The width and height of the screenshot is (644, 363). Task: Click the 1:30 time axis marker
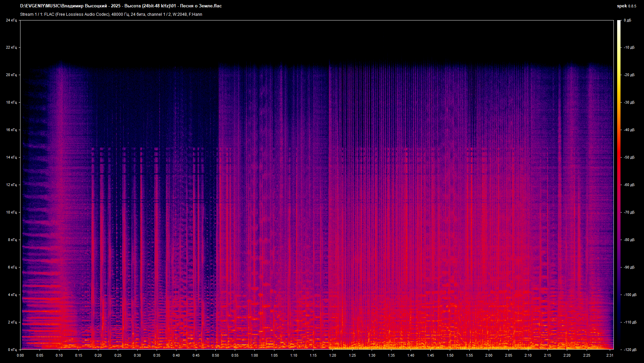tap(372, 355)
